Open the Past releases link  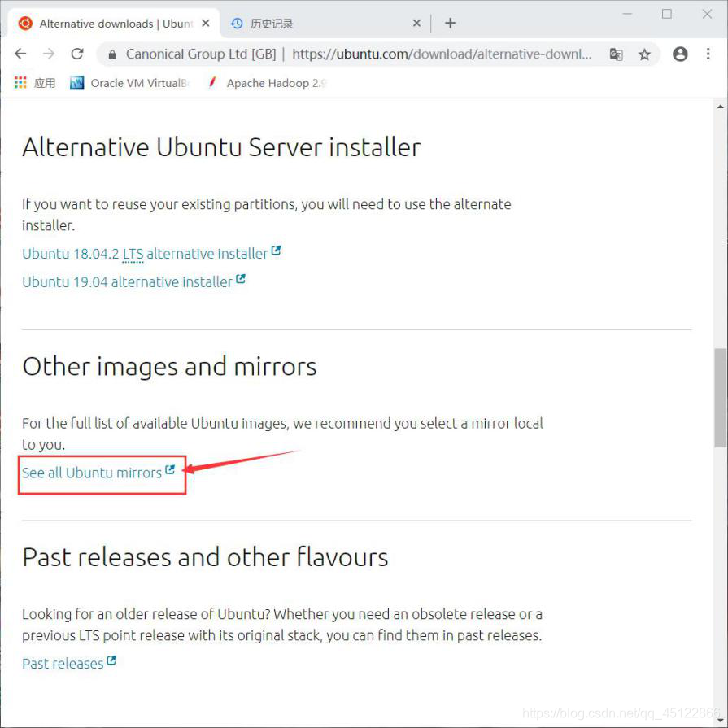(x=68, y=663)
